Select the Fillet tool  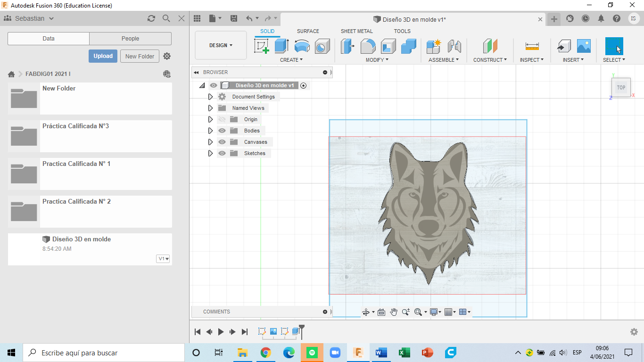(368, 46)
